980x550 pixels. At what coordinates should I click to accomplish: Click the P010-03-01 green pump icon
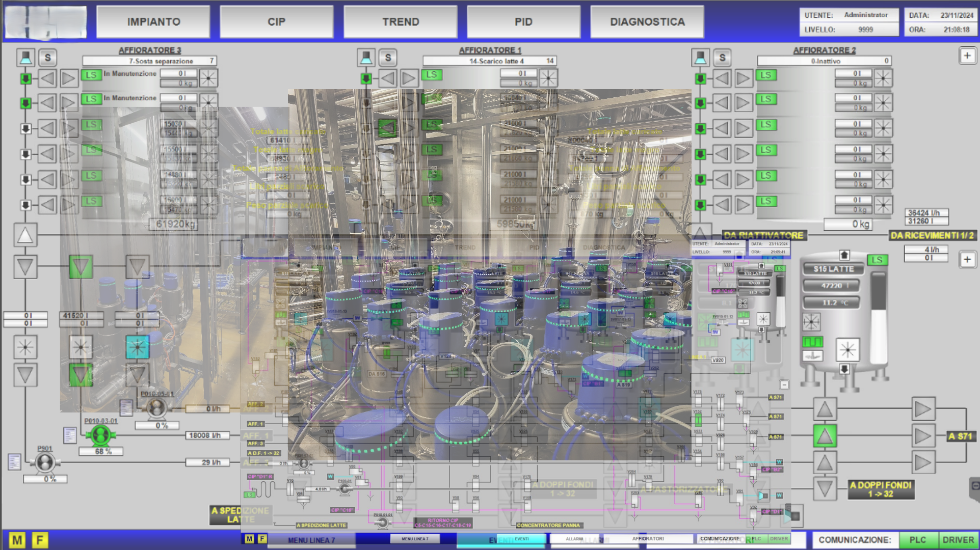point(100,435)
